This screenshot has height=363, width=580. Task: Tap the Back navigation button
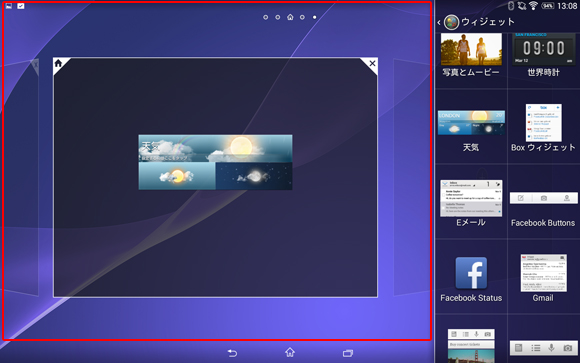(x=232, y=353)
